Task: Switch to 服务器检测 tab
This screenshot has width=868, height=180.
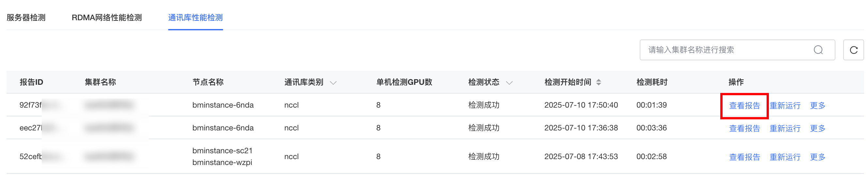Action: pyautogui.click(x=26, y=18)
